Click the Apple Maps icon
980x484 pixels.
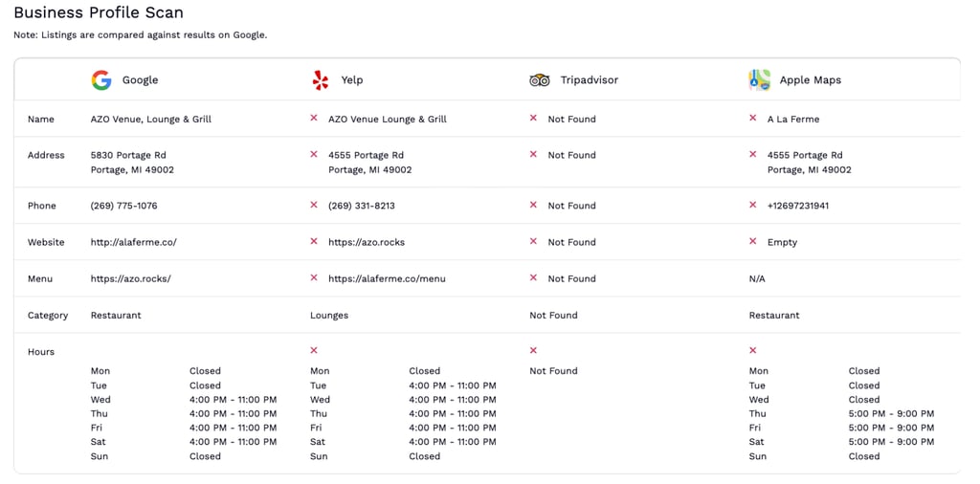759,80
